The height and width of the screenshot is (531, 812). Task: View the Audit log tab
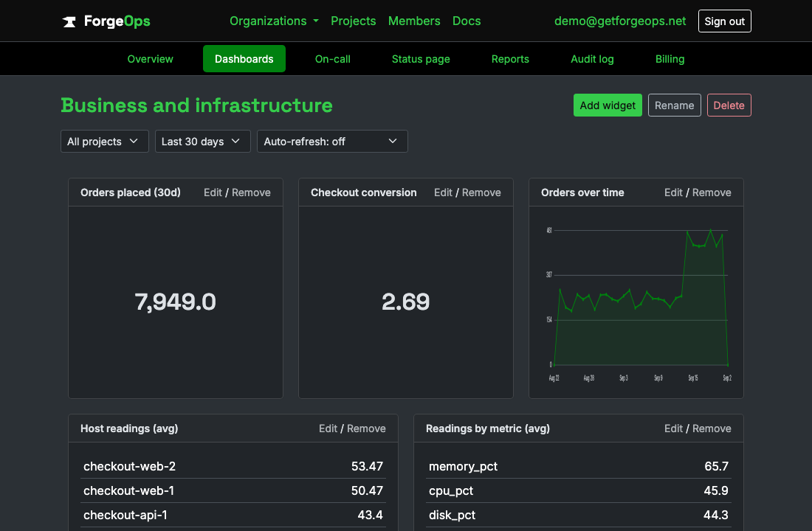point(592,59)
